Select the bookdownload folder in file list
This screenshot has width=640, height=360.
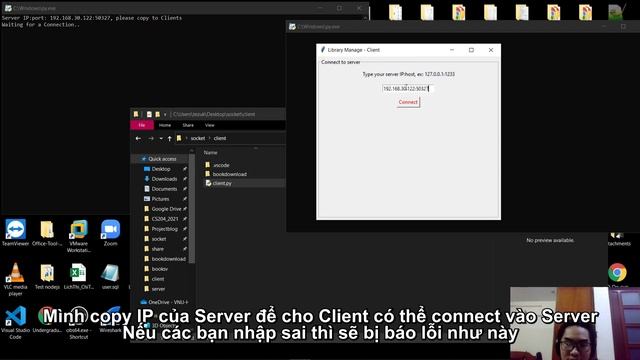point(226,174)
